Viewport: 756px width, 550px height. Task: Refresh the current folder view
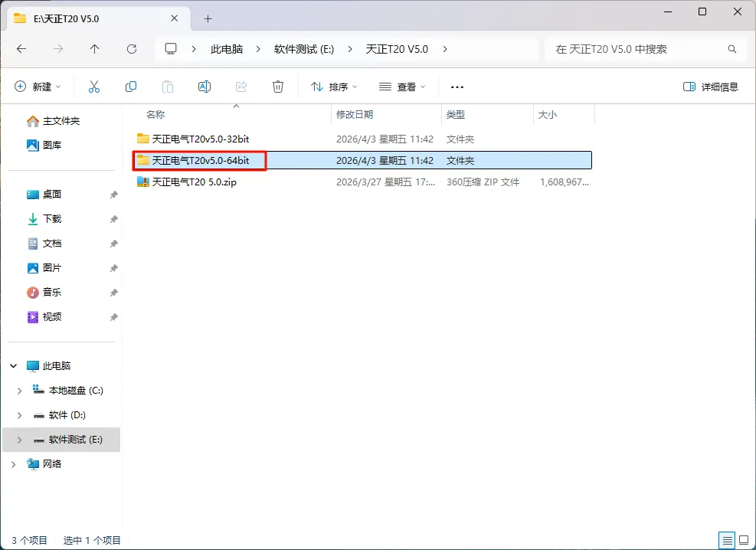(132, 49)
